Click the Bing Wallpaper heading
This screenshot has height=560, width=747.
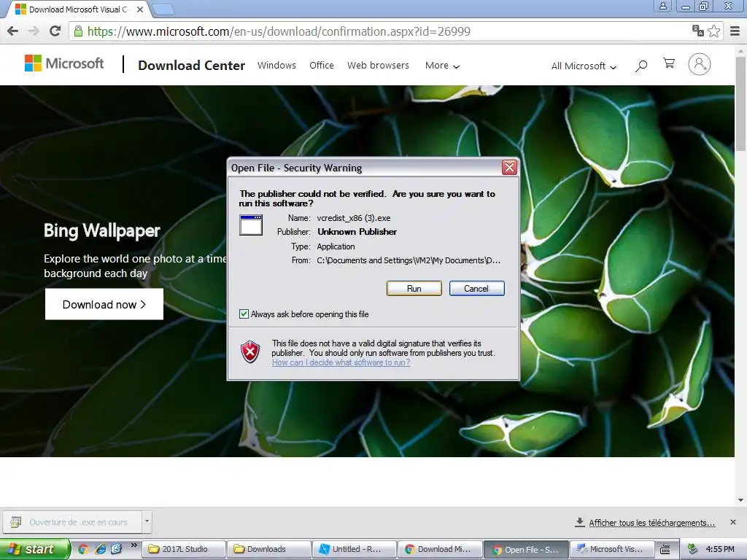point(102,231)
